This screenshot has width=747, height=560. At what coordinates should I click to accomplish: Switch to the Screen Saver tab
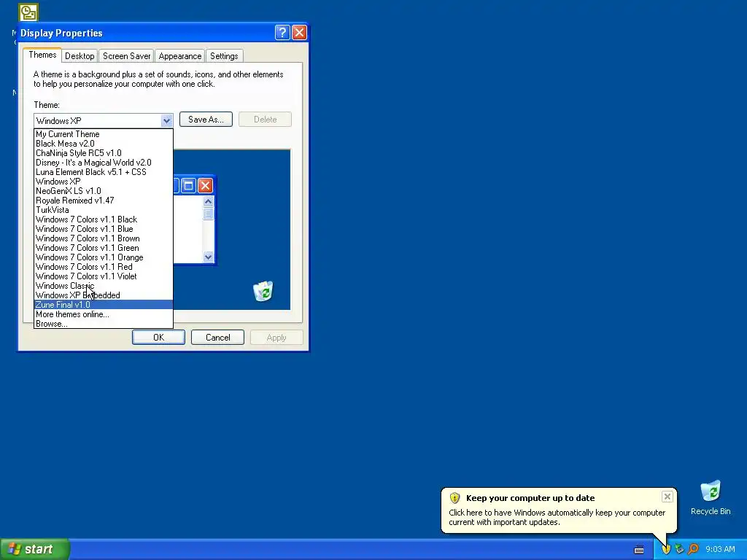(127, 55)
